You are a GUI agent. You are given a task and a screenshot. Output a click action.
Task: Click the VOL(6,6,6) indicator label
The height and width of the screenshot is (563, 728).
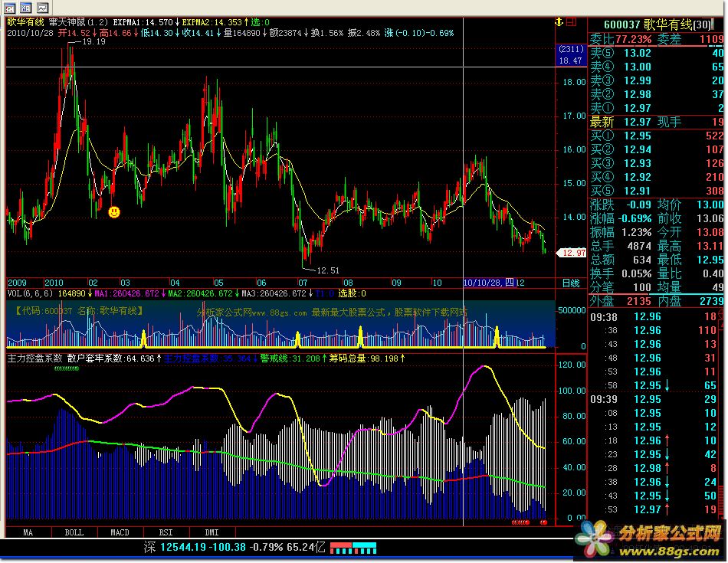(x=30, y=293)
